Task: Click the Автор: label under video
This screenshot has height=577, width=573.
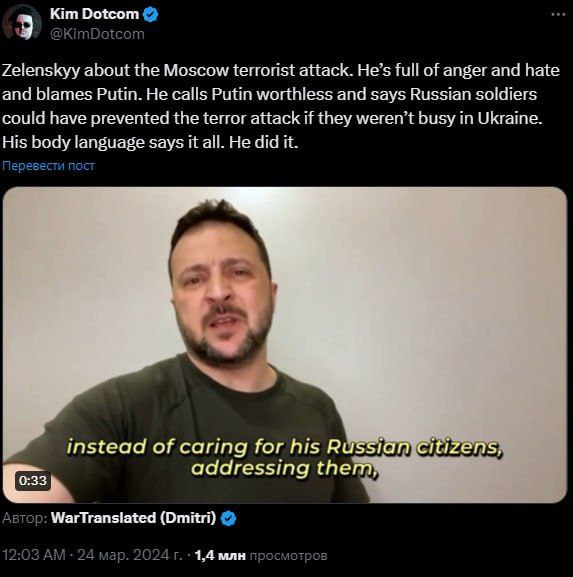Action: point(25,518)
